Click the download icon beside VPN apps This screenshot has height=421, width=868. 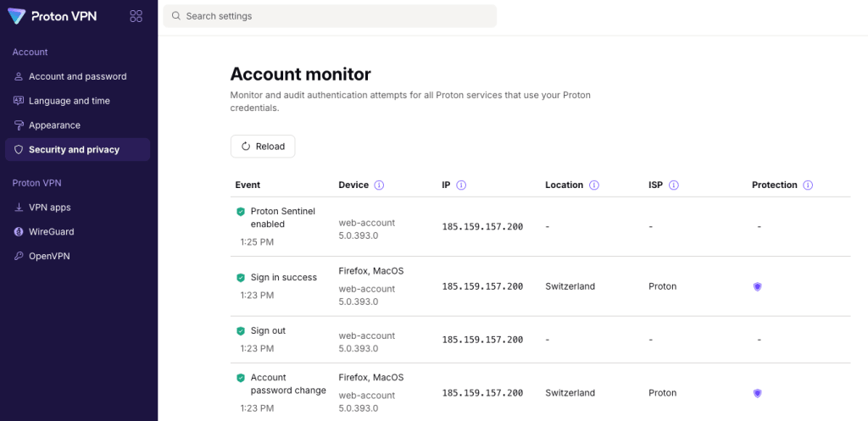point(19,208)
